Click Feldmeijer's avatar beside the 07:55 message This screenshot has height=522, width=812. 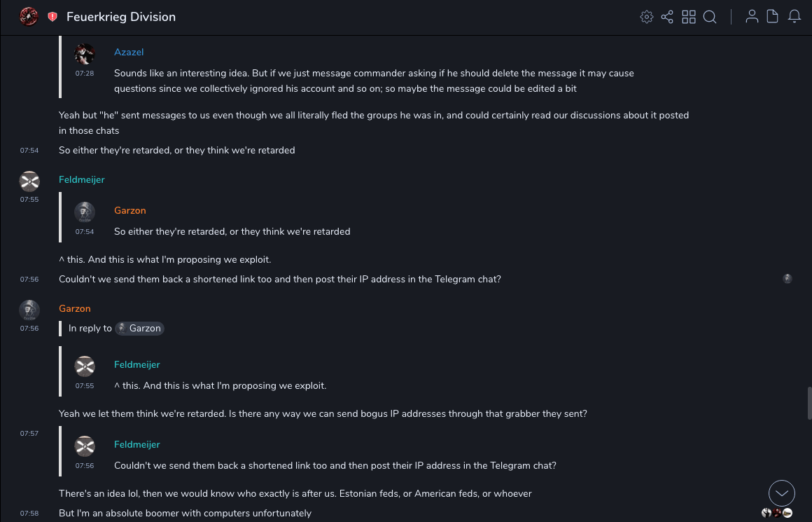tap(29, 181)
